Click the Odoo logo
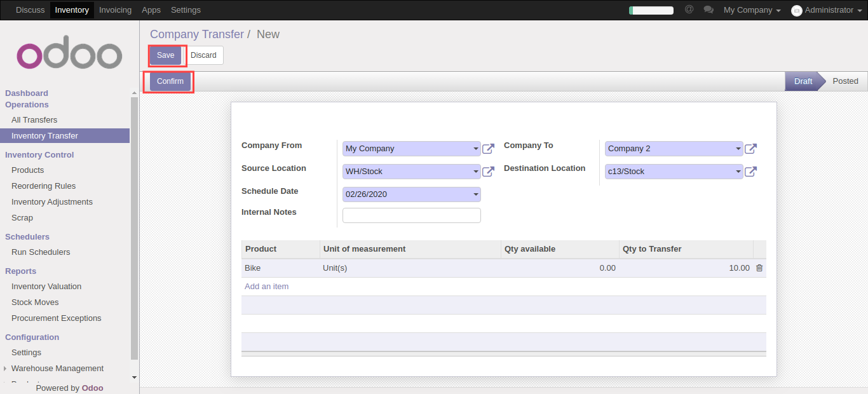 coord(69,56)
